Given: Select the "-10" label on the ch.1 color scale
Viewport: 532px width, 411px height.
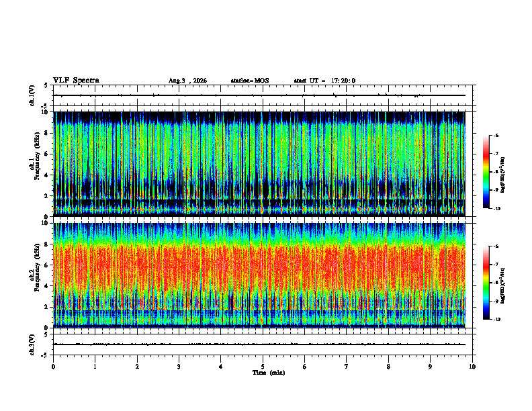Looking at the screenshot, I should [497, 209].
